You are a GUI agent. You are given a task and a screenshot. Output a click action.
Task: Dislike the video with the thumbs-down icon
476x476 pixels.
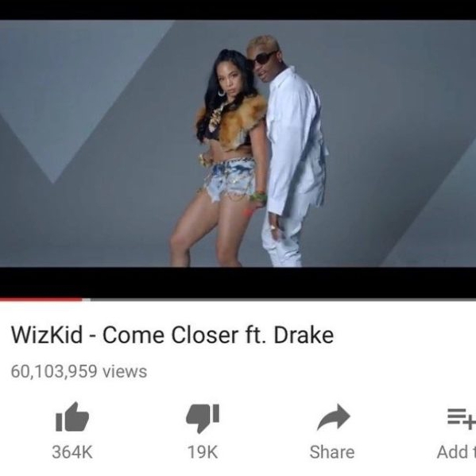coord(203,418)
